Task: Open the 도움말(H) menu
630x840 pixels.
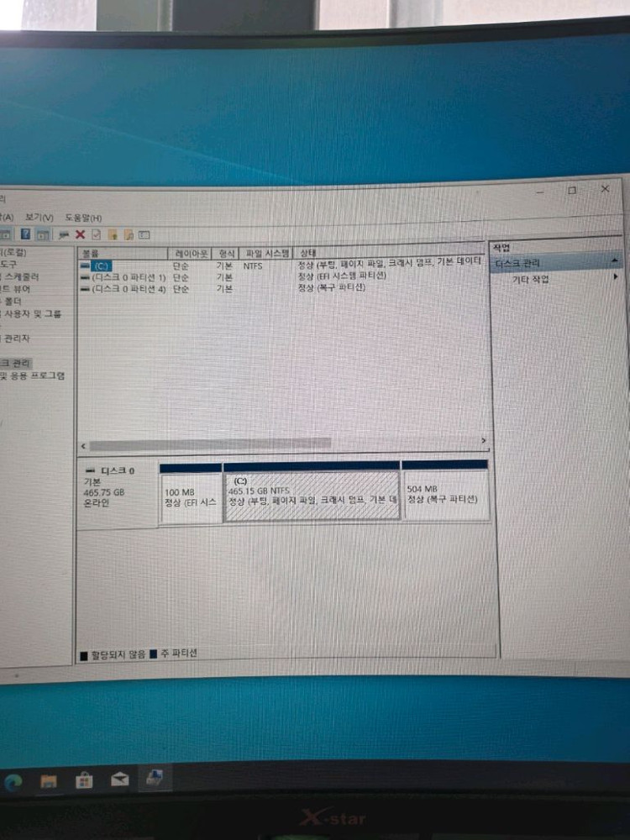Action: (x=83, y=218)
